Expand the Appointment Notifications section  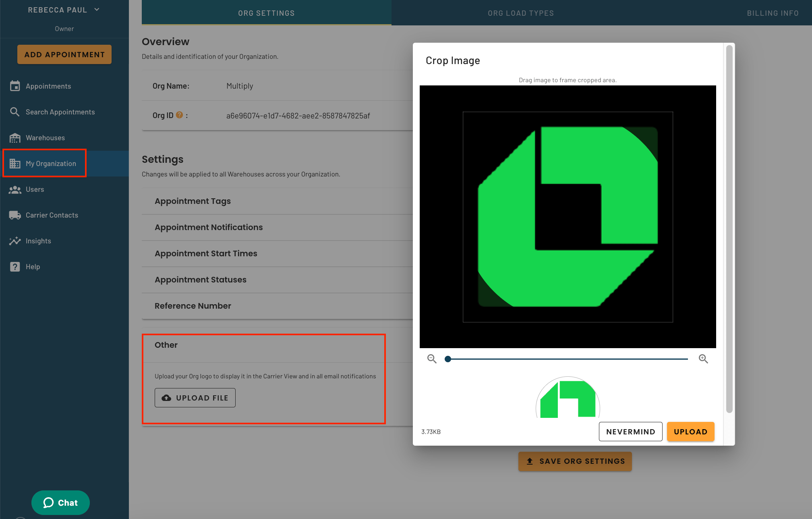click(208, 227)
